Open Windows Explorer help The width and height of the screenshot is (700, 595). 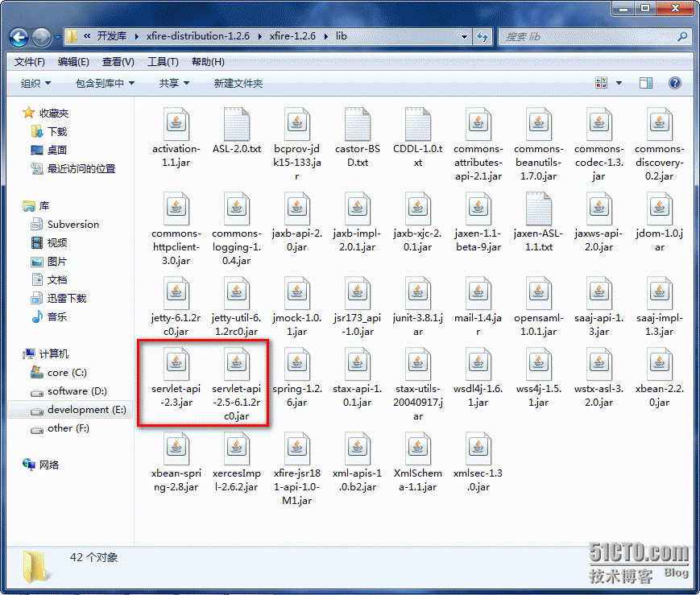point(674,83)
